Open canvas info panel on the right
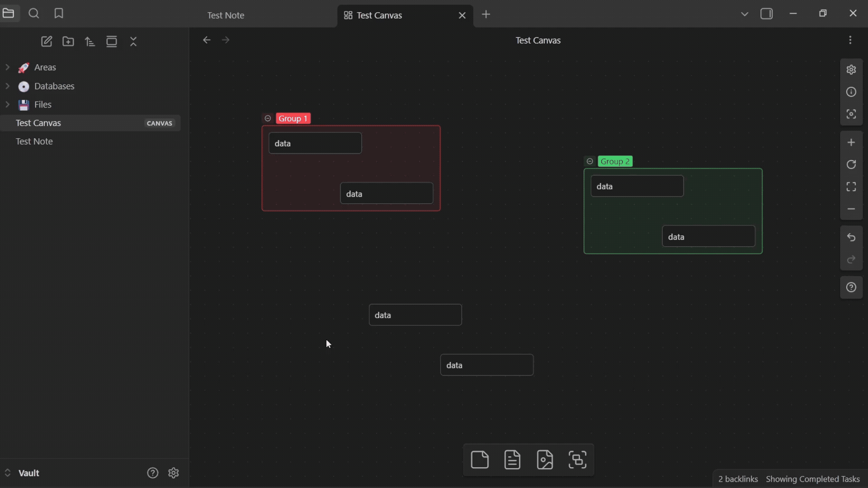The width and height of the screenshot is (868, 488). [852, 92]
